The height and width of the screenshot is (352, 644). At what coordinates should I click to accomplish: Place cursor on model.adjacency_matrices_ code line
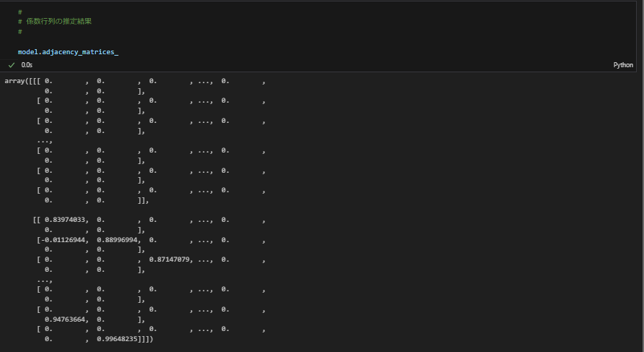68,52
